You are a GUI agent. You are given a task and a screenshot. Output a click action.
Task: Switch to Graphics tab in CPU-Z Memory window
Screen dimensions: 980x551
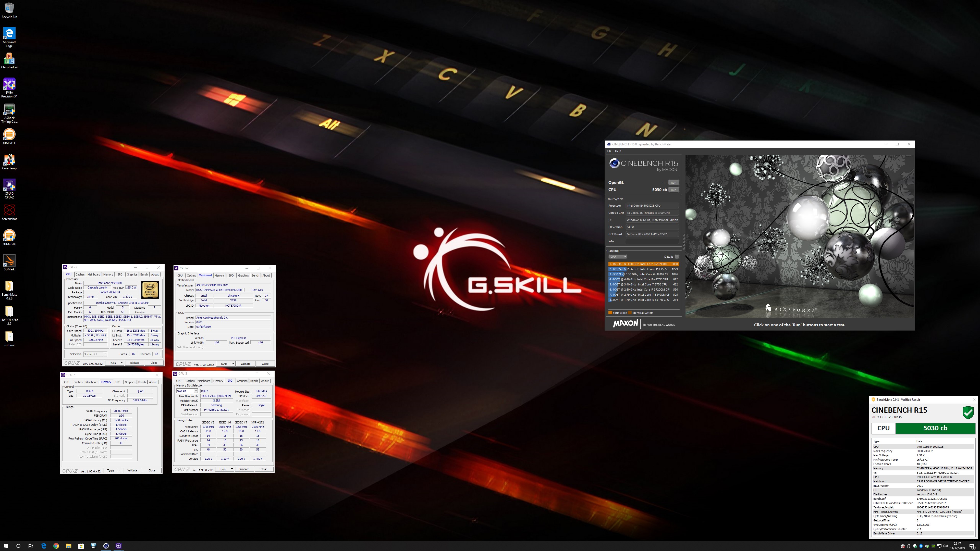130,382
